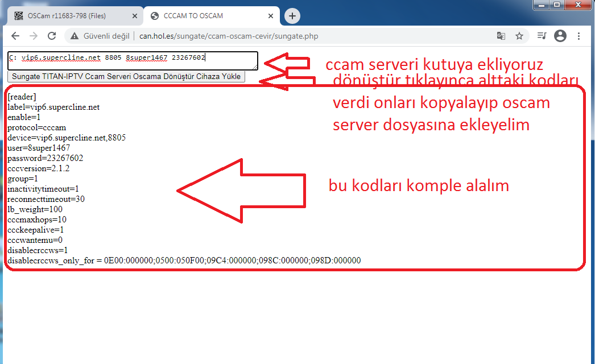The width and height of the screenshot is (595, 364).
Task: Select the CCCAM TO OSCAM tab
Action: [x=212, y=15]
